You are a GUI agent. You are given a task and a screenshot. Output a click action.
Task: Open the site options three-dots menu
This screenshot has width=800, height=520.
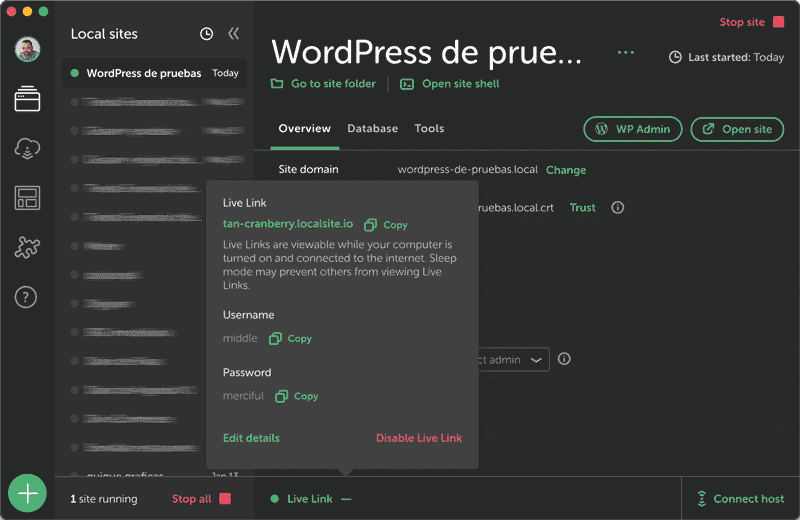click(x=626, y=52)
